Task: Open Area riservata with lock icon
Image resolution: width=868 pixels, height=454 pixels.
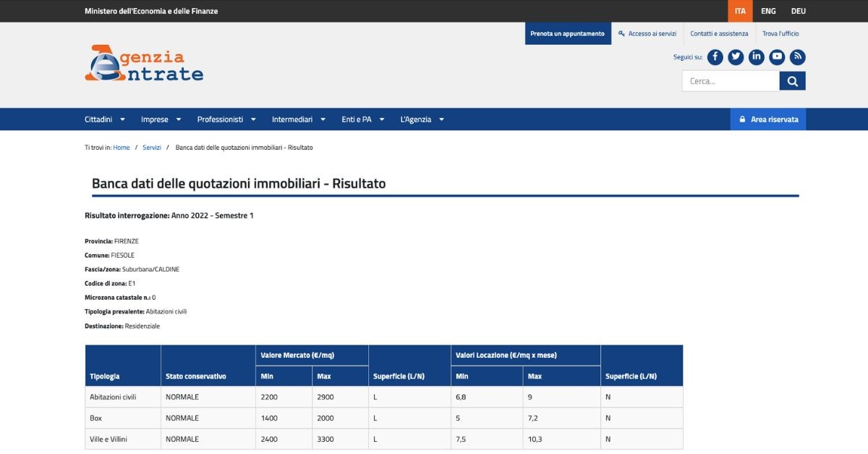Action: pyautogui.click(x=767, y=119)
